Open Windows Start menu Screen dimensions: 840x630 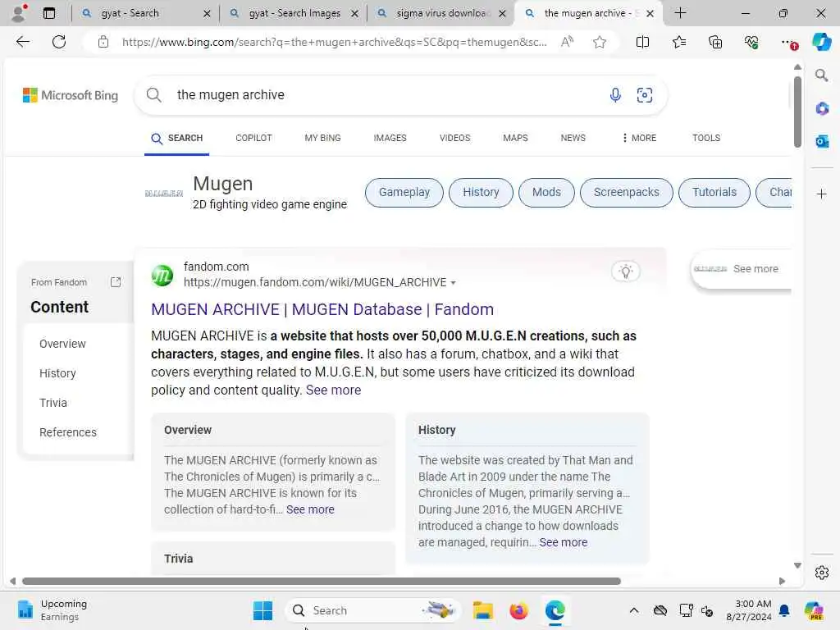[x=262, y=610]
